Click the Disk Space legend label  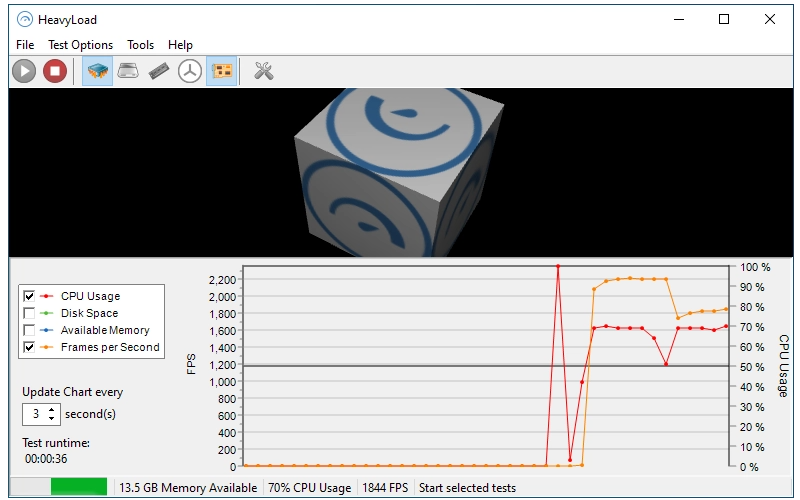point(89,313)
